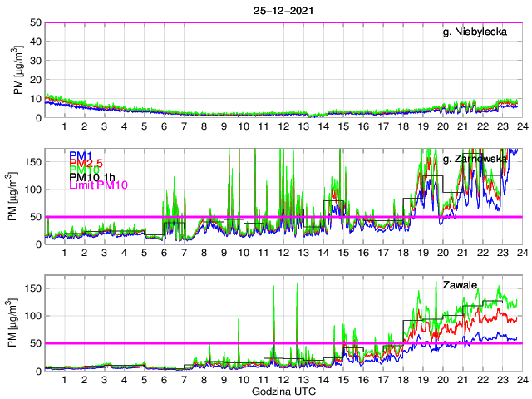
Task: Click the 150 tick on the middle plot's y-axis
Action: [x=32, y=161]
